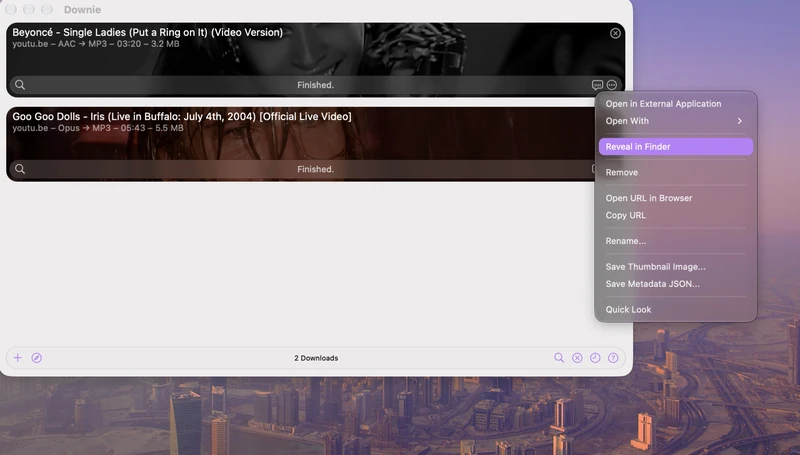Viewport: 800px width, 455px height.
Task: Click 'youtu.be – Opus → MP3' details text
Action: (98, 128)
